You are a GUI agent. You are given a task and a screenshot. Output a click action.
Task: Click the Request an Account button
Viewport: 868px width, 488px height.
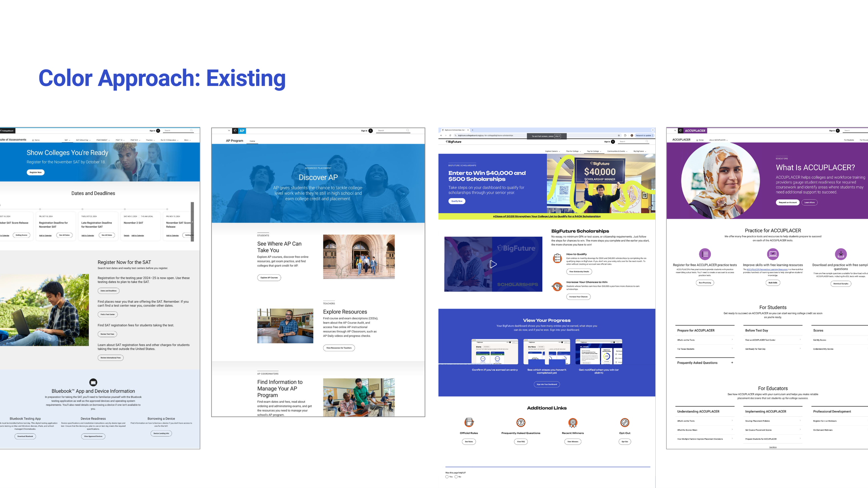click(x=787, y=202)
